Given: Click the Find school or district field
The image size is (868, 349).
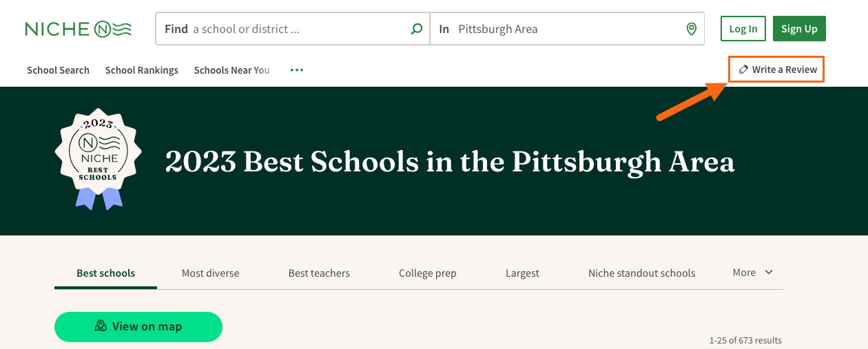Looking at the screenshot, I should (293, 29).
